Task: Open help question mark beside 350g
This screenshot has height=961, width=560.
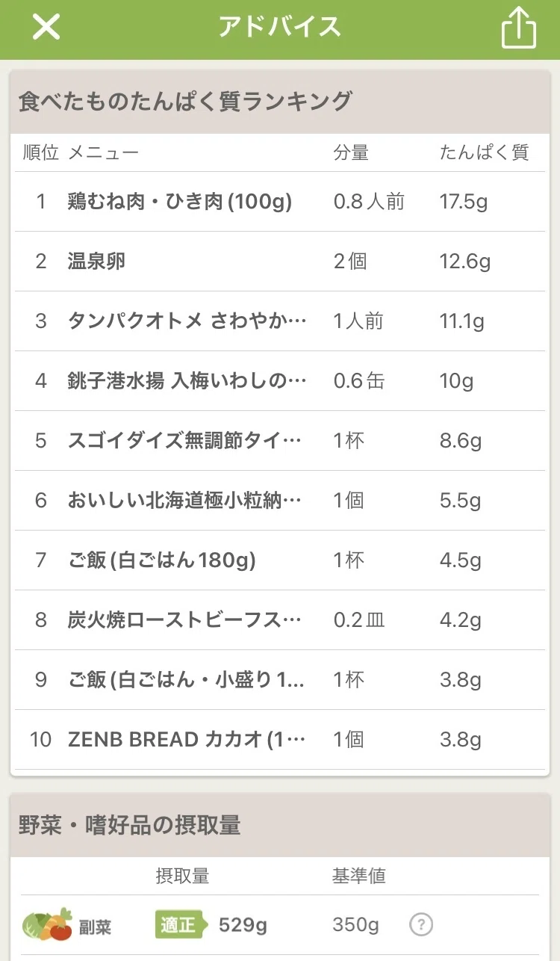Action: (x=421, y=925)
